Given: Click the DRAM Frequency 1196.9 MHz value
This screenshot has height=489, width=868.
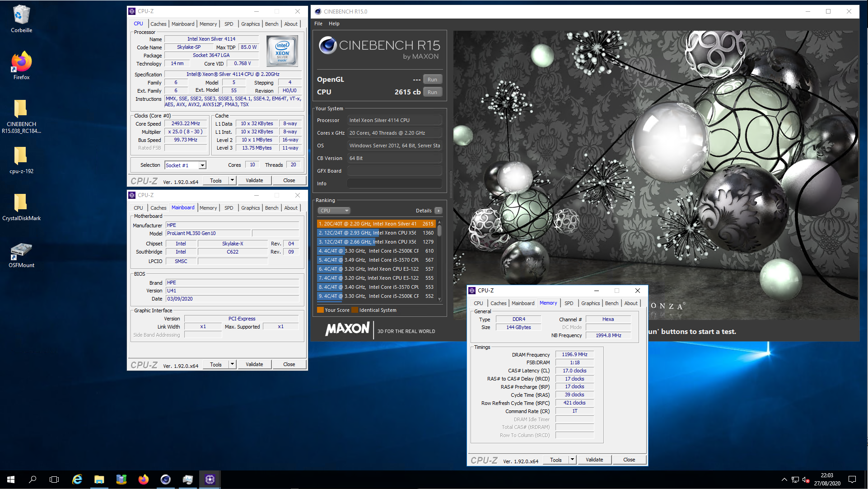Looking at the screenshot, I should [574, 355].
